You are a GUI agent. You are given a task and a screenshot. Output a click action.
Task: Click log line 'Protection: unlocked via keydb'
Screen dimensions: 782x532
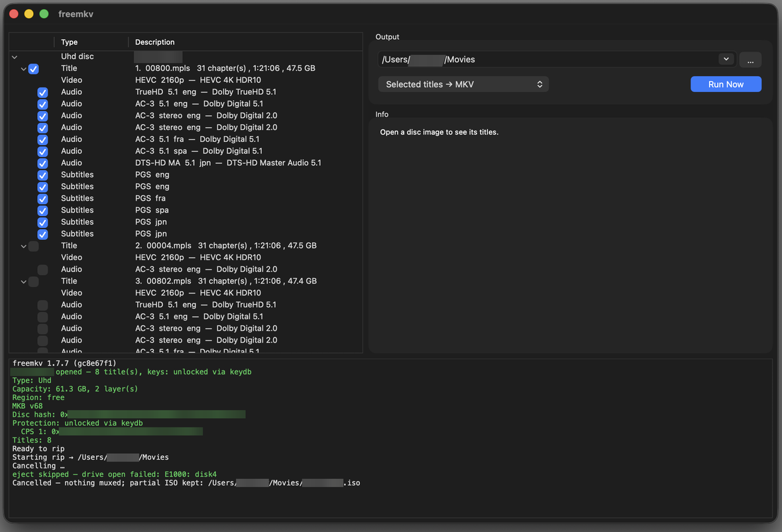tap(78, 423)
